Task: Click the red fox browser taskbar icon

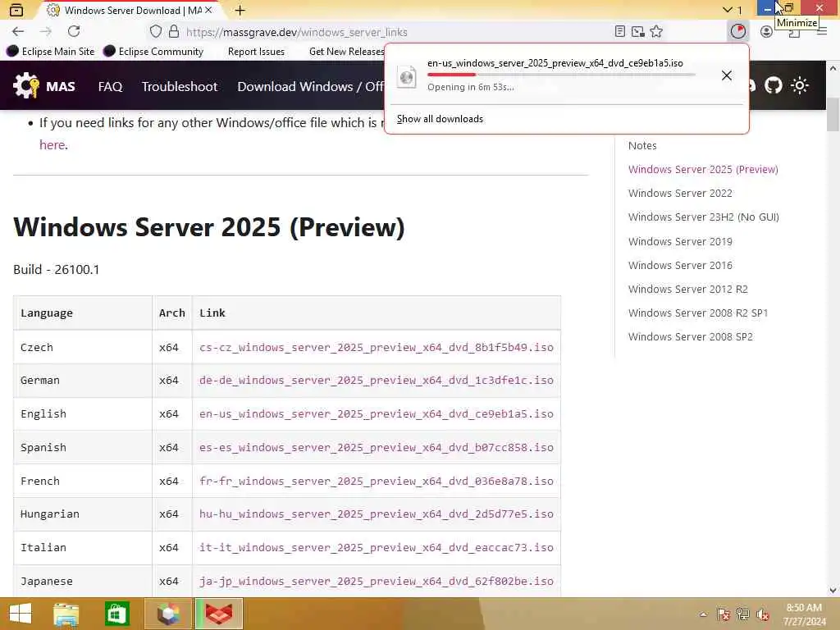Action: click(x=219, y=614)
